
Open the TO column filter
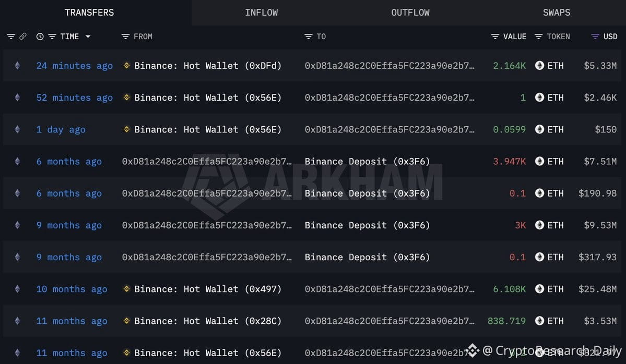[308, 37]
